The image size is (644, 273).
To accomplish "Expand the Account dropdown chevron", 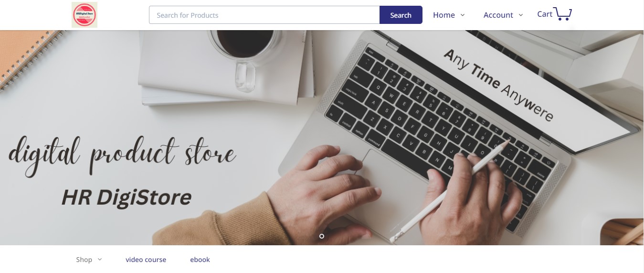I will pos(521,15).
